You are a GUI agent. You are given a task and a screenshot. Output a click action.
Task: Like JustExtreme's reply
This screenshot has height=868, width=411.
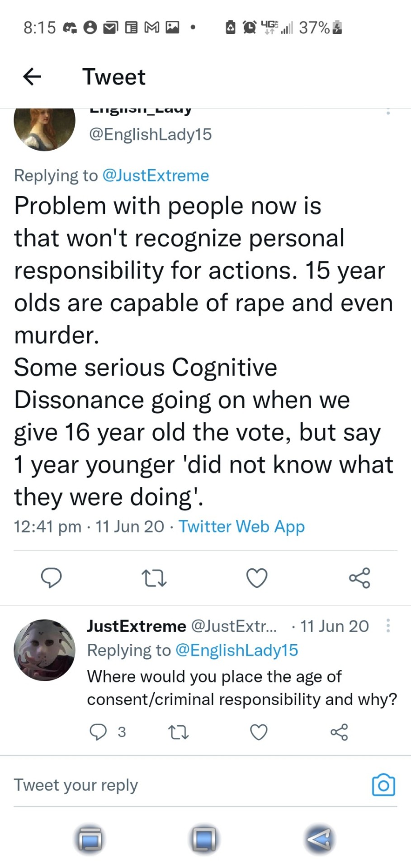coord(259,732)
